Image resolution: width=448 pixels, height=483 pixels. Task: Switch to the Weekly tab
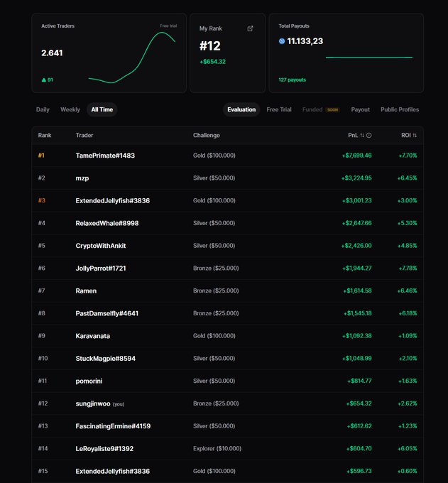70,109
